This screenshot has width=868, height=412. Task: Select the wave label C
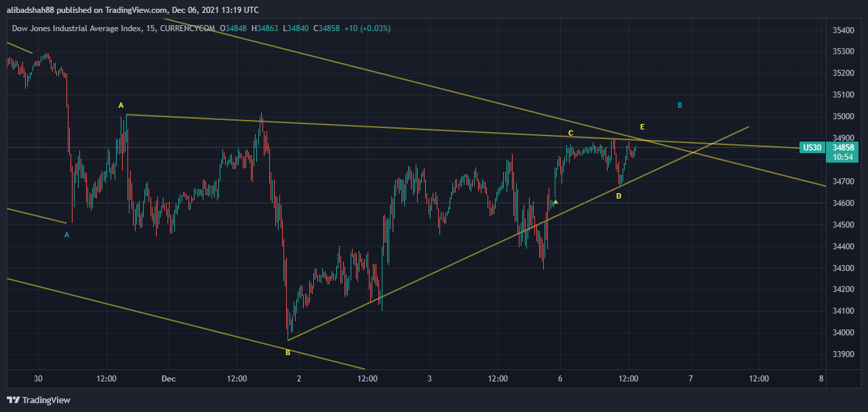pyautogui.click(x=571, y=132)
